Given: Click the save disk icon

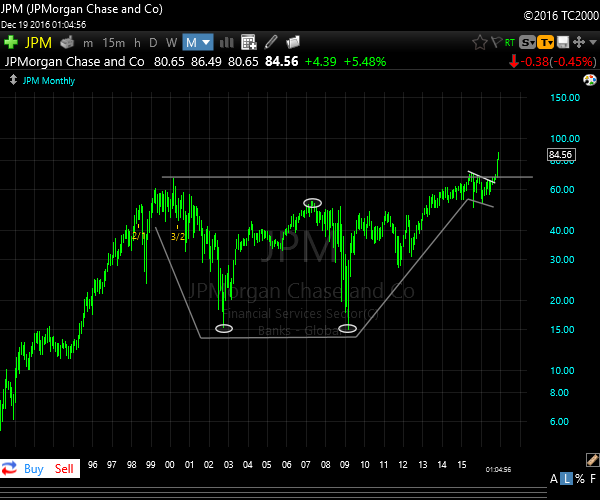Looking at the screenshot, I should click(562, 42).
